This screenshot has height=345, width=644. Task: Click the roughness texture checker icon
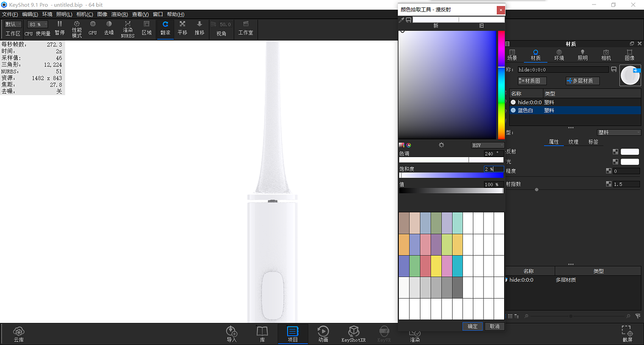(x=609, y=171)
